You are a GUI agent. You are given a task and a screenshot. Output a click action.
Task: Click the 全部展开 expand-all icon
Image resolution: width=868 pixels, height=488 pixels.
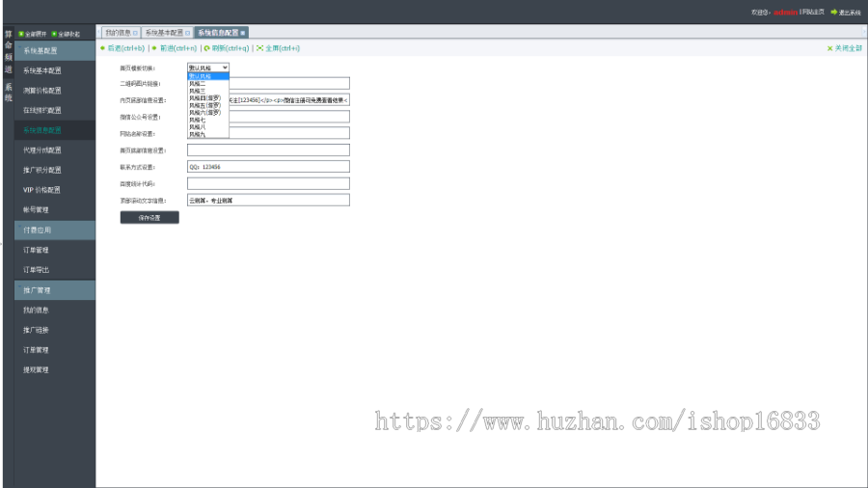[x=21, y=34]
